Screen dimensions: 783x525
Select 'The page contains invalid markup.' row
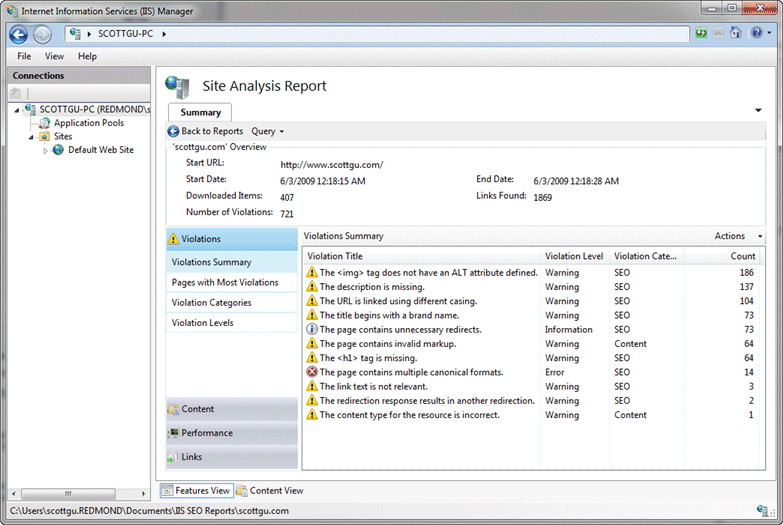(531, 344)
